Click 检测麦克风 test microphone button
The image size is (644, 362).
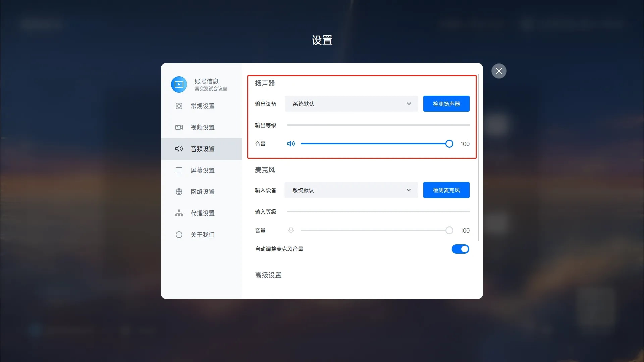[446, 190]
